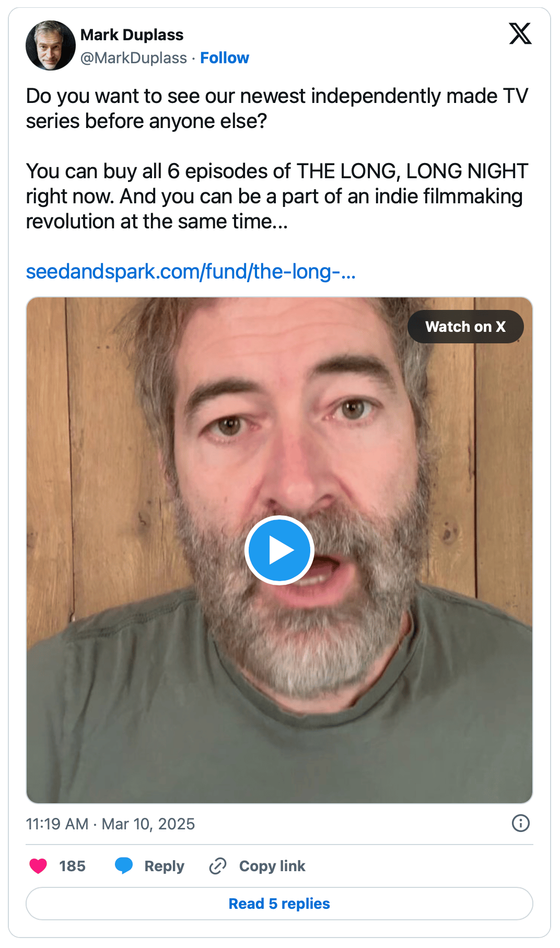This screenshot has height=948, width=560.
Task: Click the X logo icon
Action: tap(520, 33)
